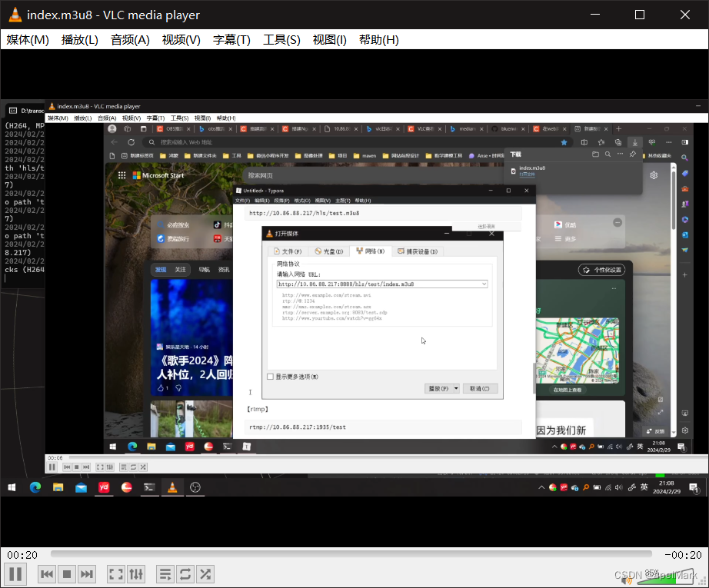
Task: Select 光盘(D) tab in recorded 打开媒体 dialog
Action: tap(329, 251)
